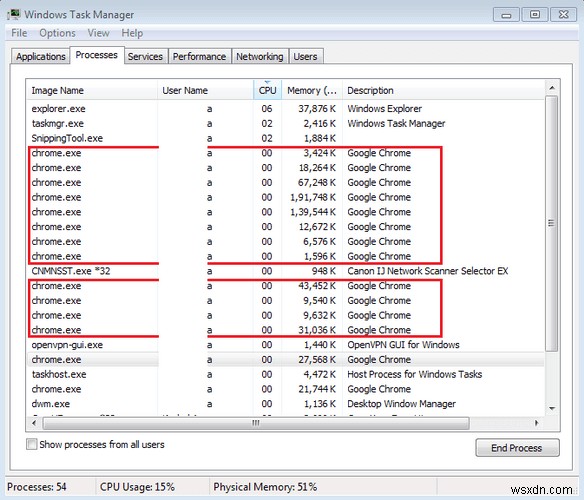Open the File menu

pyautogui.click(x=19, y=33)
